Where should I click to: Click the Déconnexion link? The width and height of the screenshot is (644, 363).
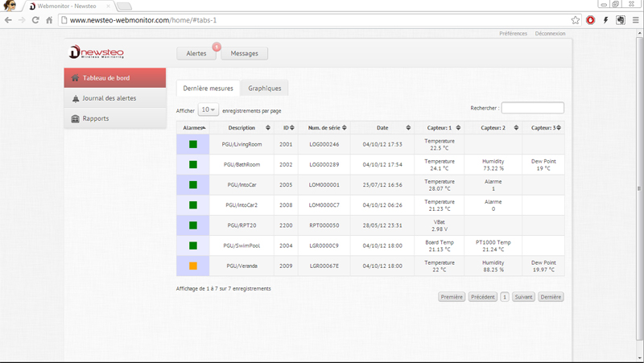click(x=550, y=33)
